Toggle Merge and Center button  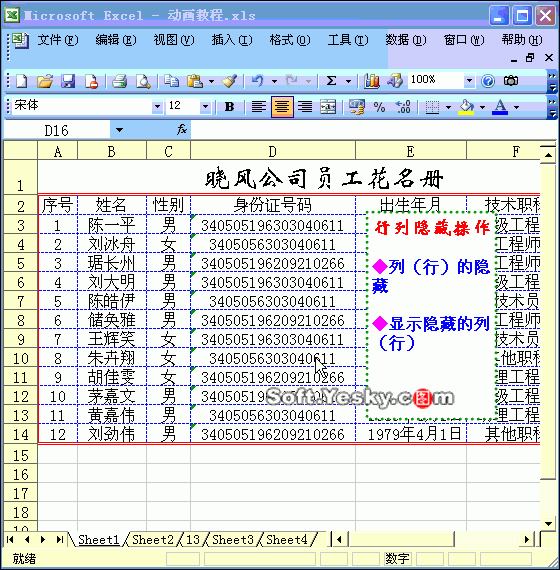click(328, 107)
